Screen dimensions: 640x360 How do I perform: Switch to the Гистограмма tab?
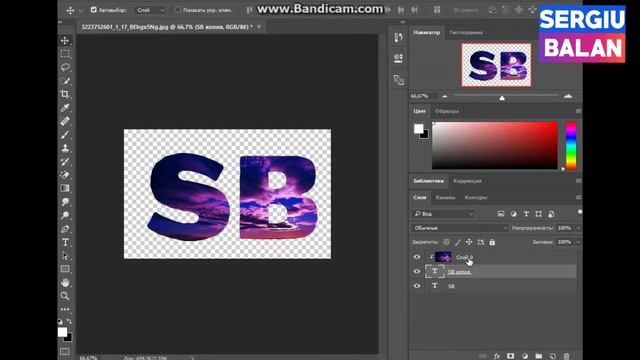pyautogui.click(x=466, y=32)
